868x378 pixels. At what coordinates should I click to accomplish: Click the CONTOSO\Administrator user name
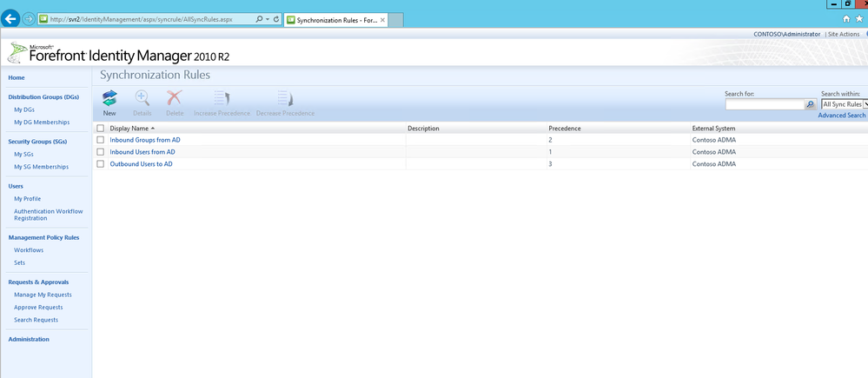coord(787,34)
